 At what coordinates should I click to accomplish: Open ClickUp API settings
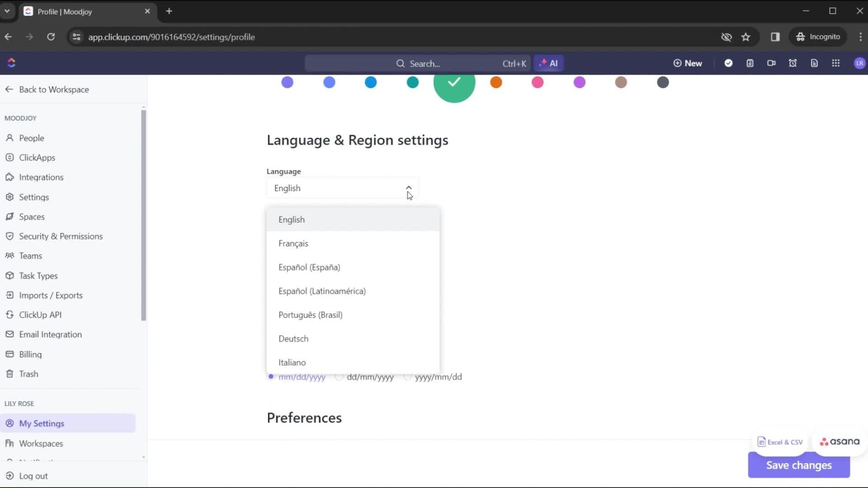coord(40,314)
